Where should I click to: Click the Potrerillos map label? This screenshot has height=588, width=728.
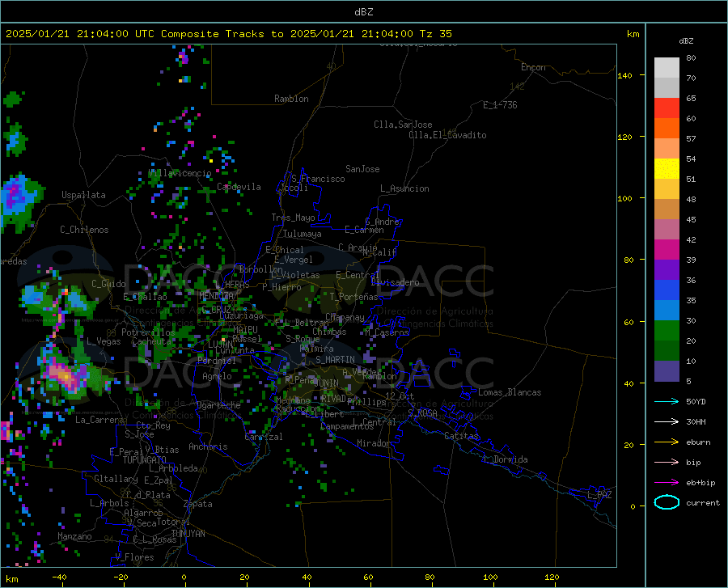148,332
